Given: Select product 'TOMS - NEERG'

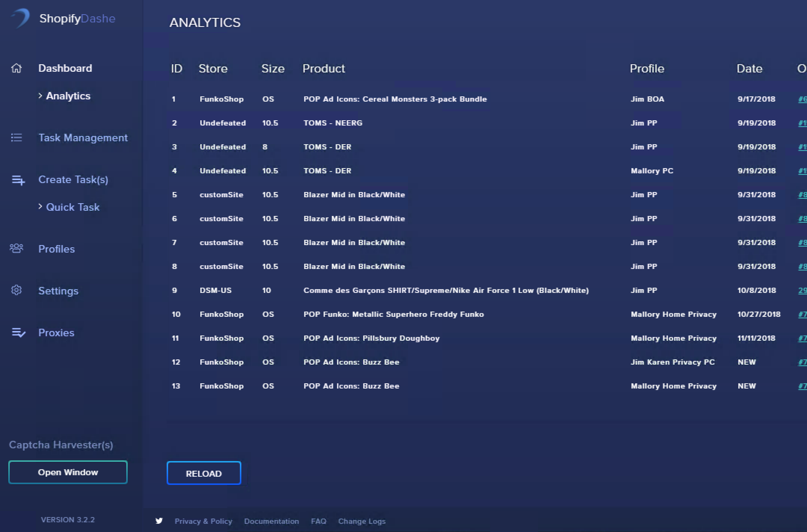Looking at the screenshot, I should pyautogui.click(x=333, y=123).
